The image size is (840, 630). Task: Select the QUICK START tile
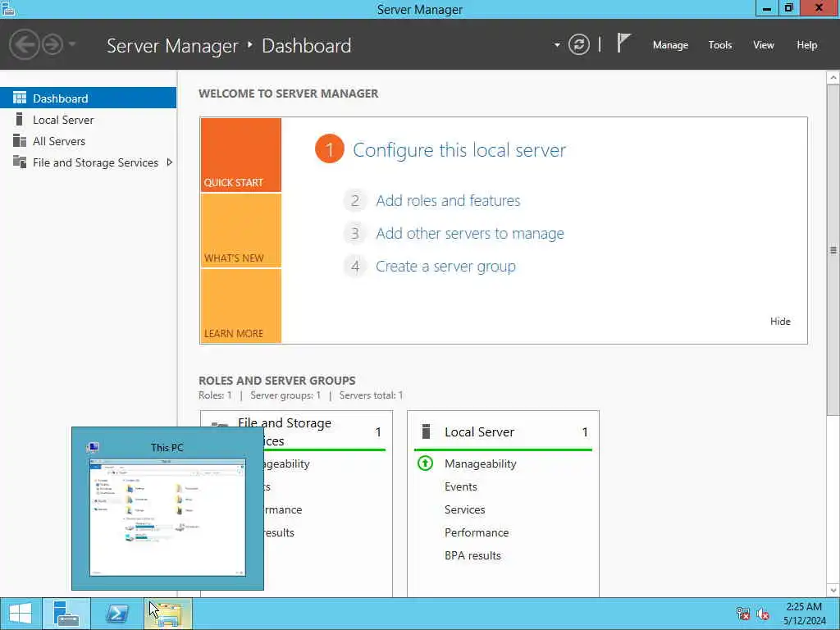[x=241, y=155]
